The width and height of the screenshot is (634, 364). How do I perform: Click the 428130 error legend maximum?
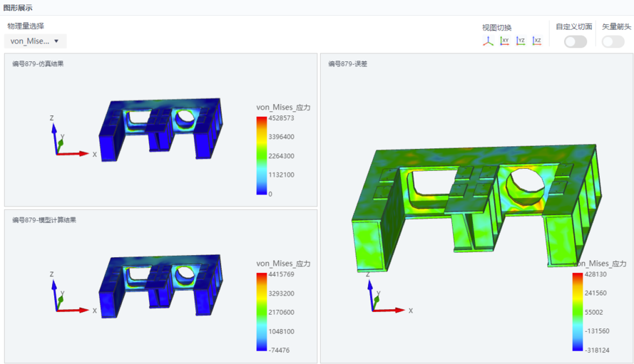(595, 274)
